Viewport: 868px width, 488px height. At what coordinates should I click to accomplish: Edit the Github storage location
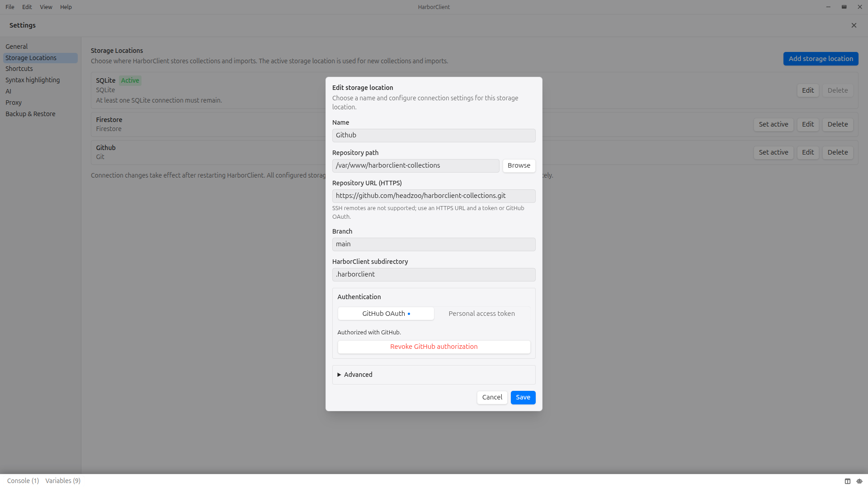tap(808, 152)
